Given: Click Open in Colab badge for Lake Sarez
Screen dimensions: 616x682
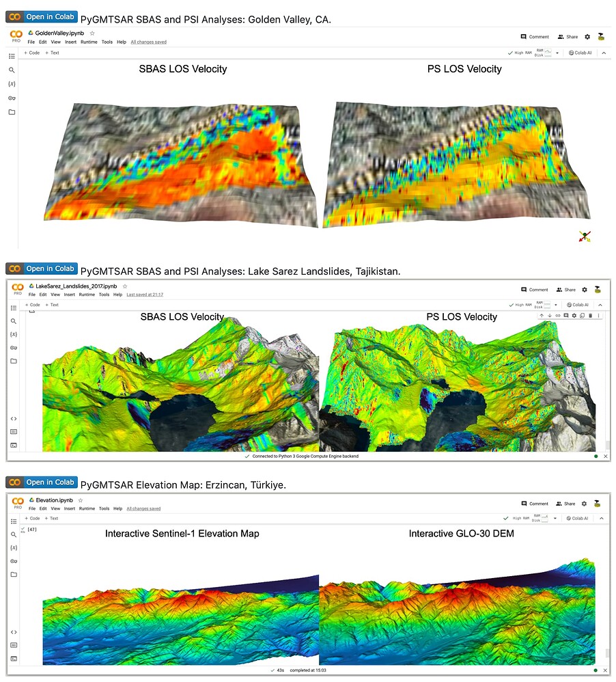Looking at the screenshot, I should click(x=42, y=269).
